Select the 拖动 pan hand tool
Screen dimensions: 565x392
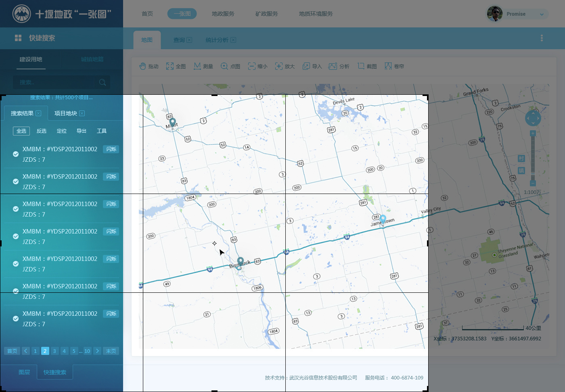149,66
